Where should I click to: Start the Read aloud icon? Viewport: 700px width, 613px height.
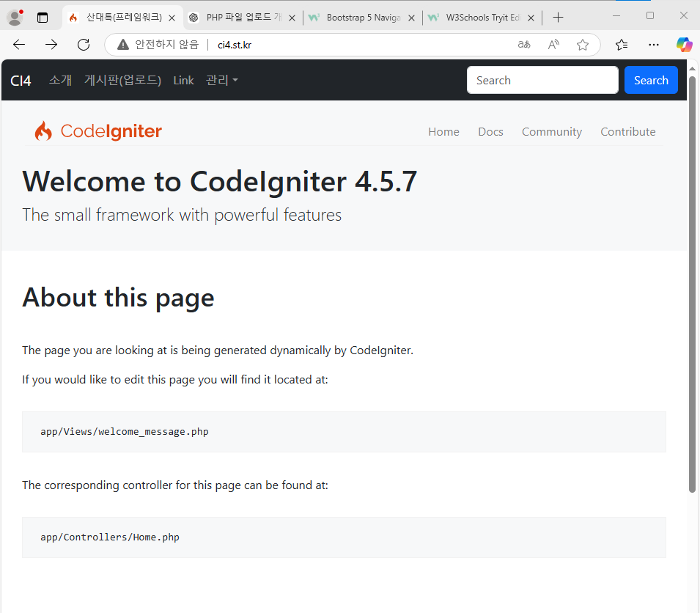553,45
